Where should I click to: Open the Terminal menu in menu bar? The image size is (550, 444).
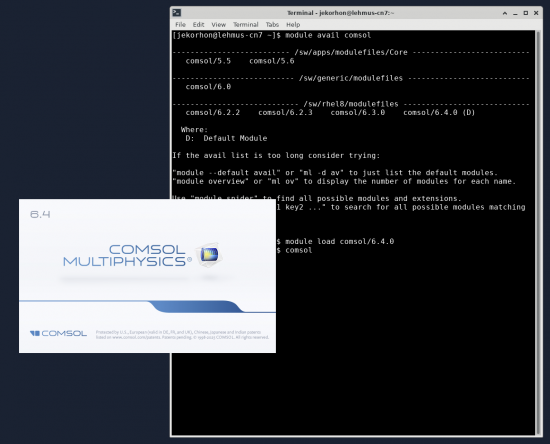246,25
